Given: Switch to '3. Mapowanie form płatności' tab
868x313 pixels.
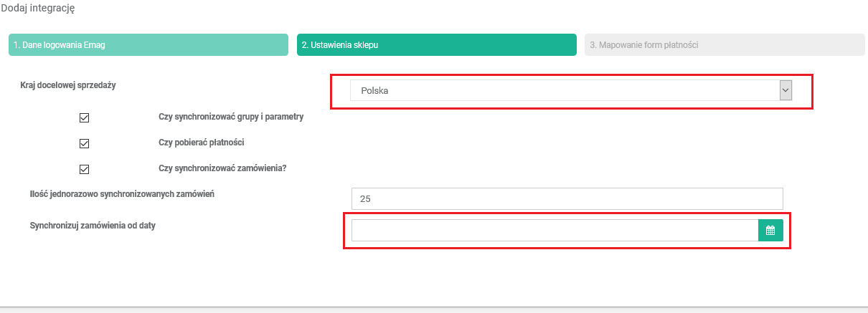Looking at the screenshot, I should click(x=725, y=44).
